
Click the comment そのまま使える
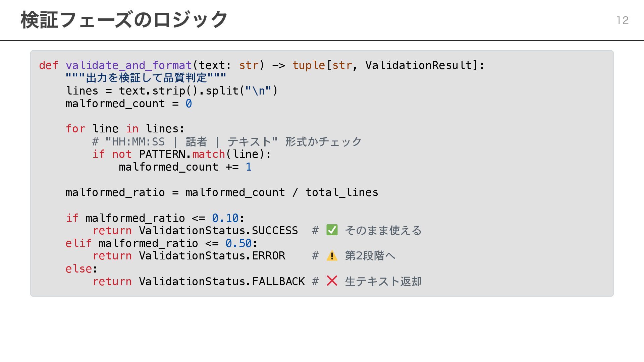(x=383, y=231)
